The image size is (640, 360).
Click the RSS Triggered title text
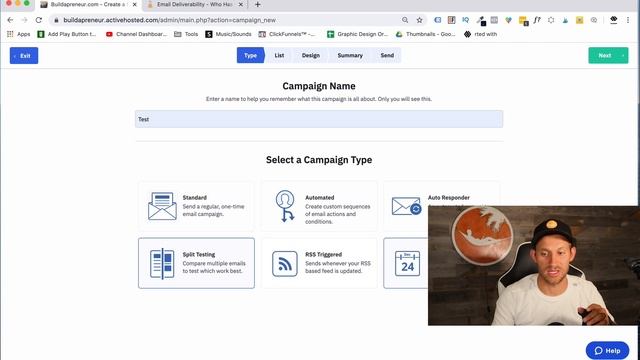click(x=324, y=254)
